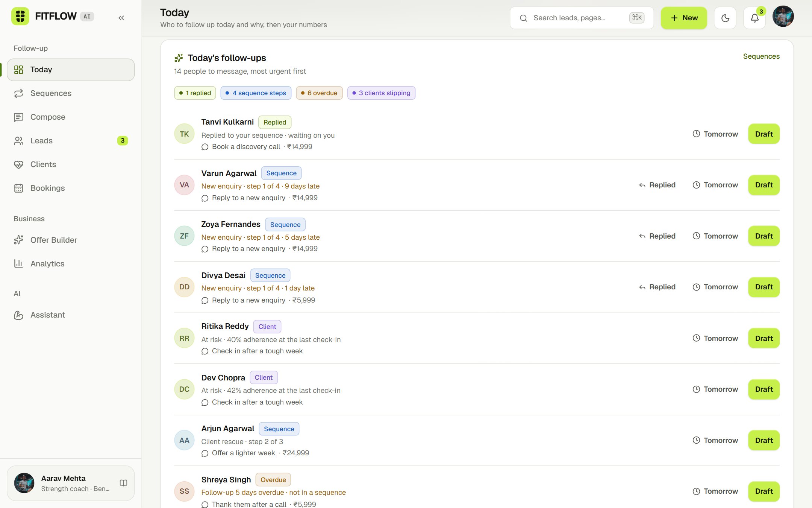Image resolution: width=812 pixels, height=508 pixels.
Task: Draft message for Varun Agarwal
Action: click(x=764, y=185)
